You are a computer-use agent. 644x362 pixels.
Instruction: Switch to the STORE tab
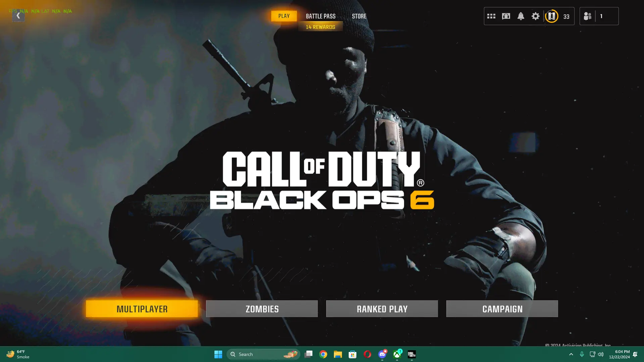click(x=359, y=16)
